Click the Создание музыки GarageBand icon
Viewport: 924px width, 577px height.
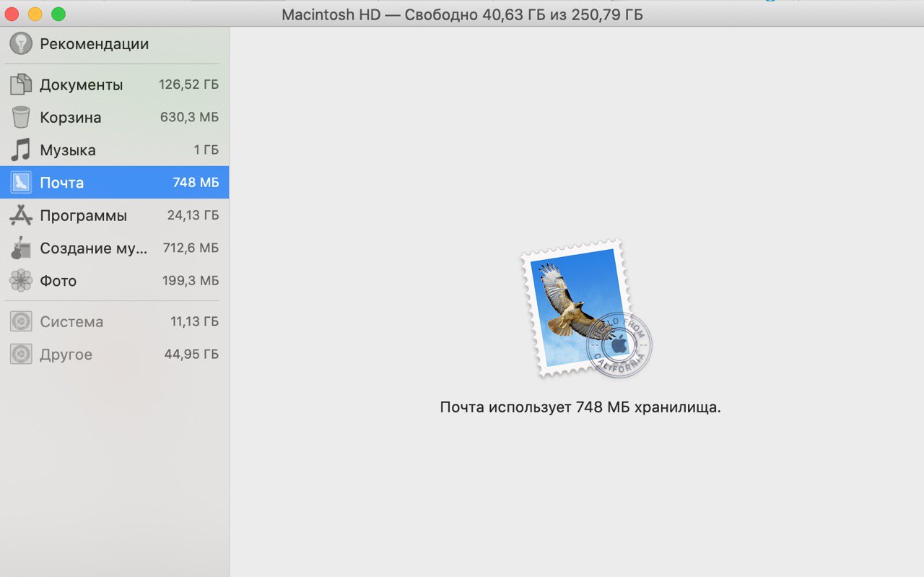pos(21,248)
